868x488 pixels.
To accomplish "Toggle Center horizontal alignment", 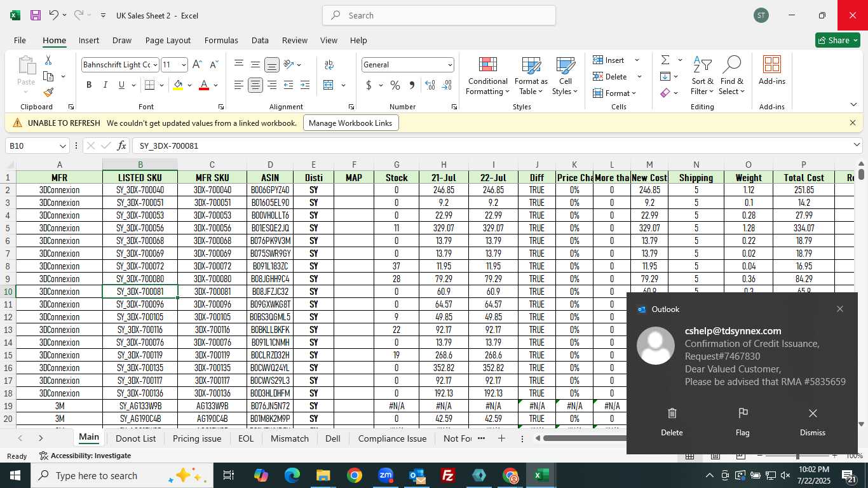I will (x=255, y=85).
